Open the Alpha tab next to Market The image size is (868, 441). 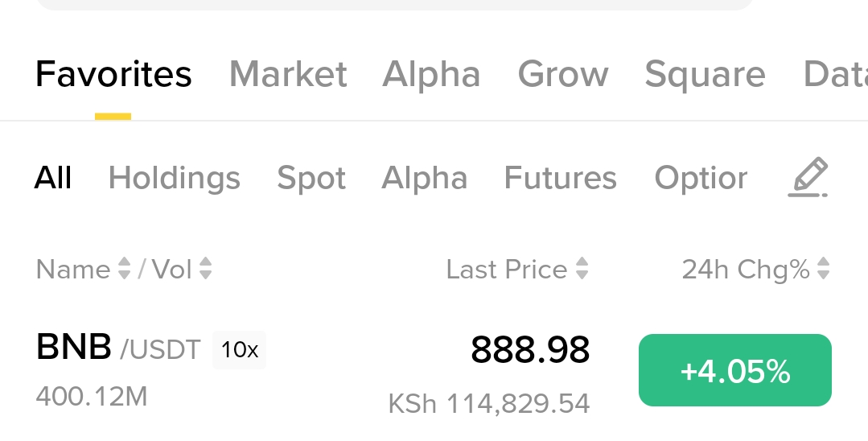pyautogui.click(x=431, y=75)
